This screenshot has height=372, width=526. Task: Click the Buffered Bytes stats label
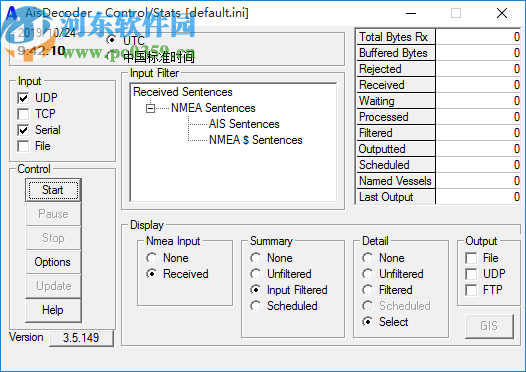click(x=396, y=53)
